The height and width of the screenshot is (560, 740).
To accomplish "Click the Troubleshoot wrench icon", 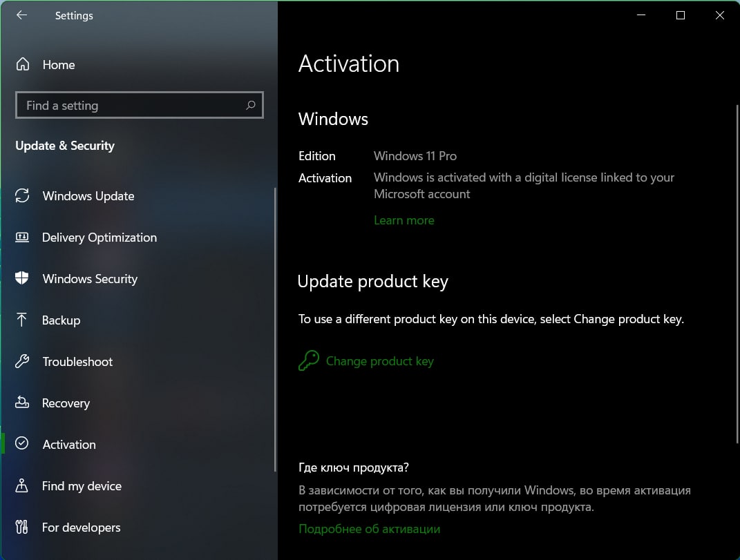I will click(x=22, y=361).
